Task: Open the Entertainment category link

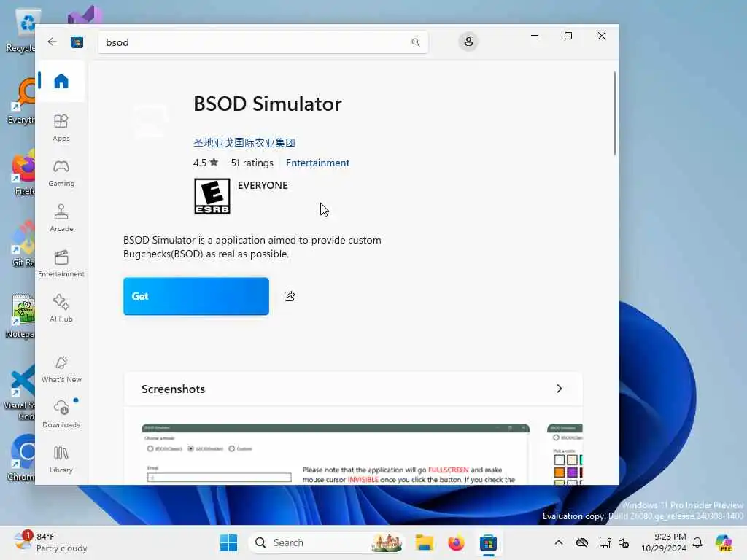Action: (x=318, y=163)
